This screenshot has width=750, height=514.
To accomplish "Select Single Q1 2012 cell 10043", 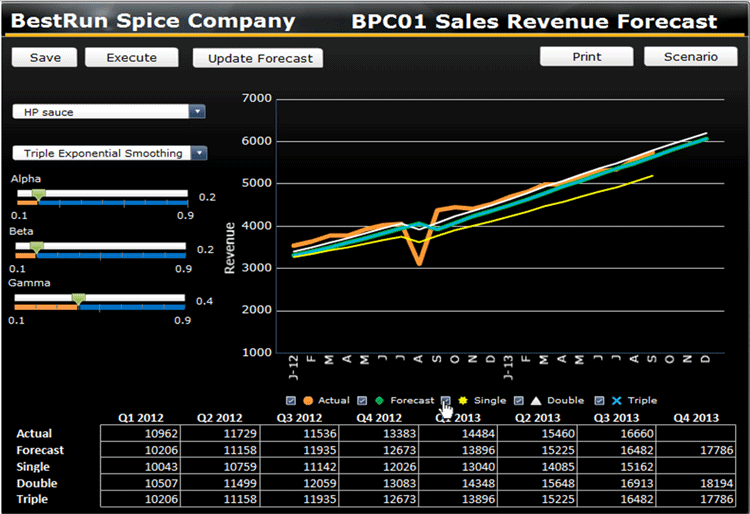I will [x=141, y=467].
